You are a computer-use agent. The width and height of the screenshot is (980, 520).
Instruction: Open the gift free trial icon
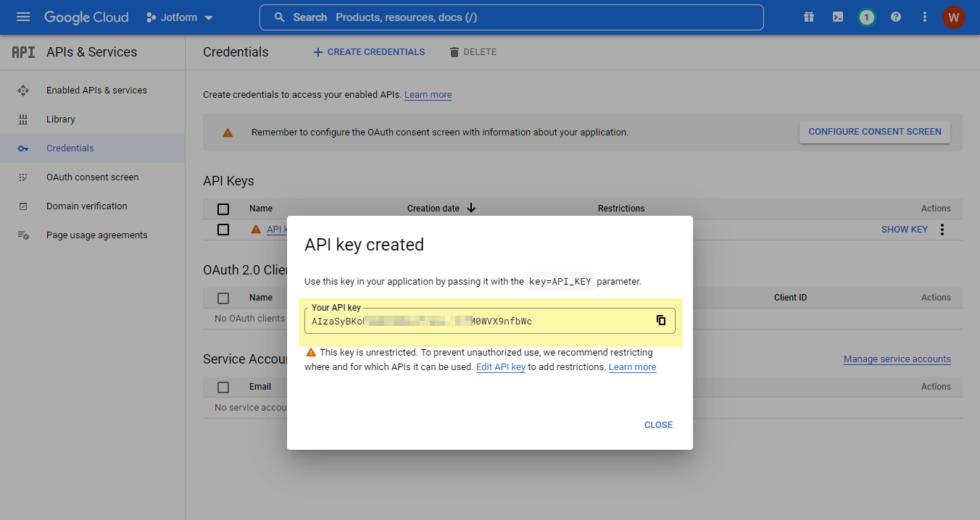point(809,17)
